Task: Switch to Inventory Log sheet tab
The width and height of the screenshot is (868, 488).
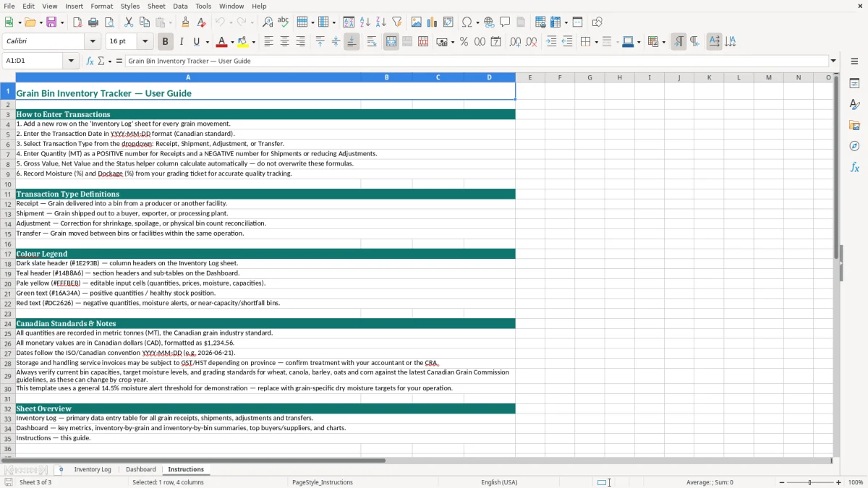Action: coord(93,469)
